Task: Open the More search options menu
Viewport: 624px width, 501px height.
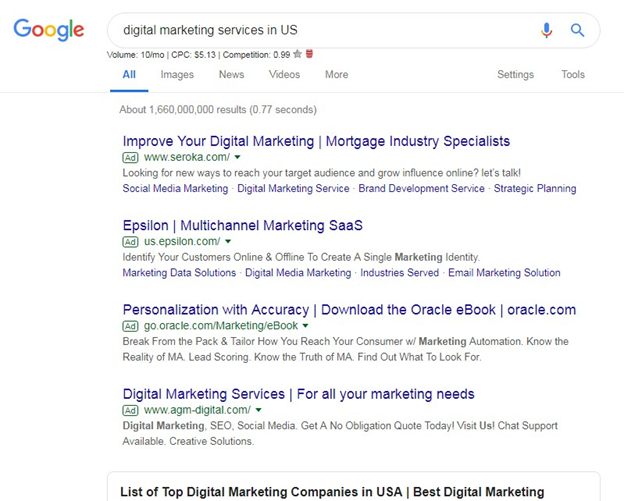Action: [336, 74]
